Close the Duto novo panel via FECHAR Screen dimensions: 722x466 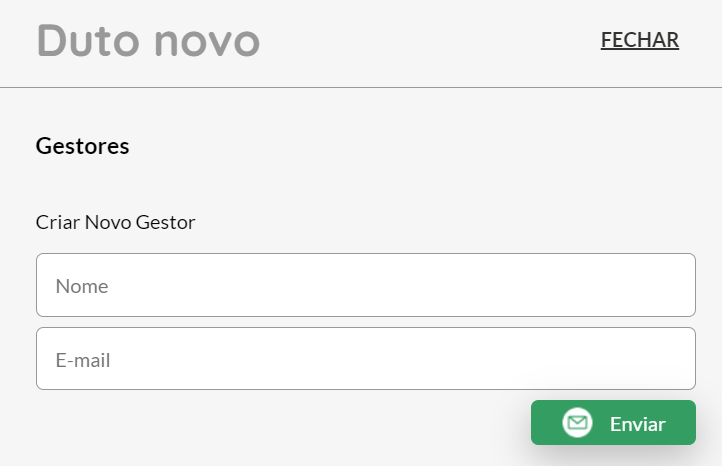pos(639,40)
